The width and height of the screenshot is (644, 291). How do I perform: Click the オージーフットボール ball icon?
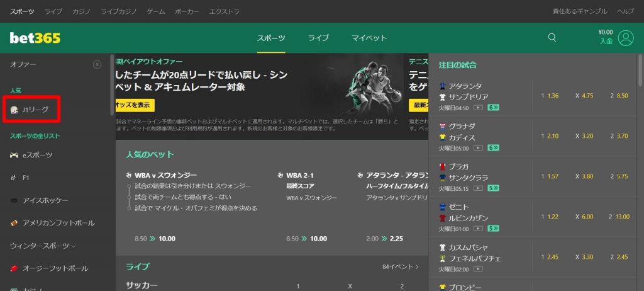(14, 268)
